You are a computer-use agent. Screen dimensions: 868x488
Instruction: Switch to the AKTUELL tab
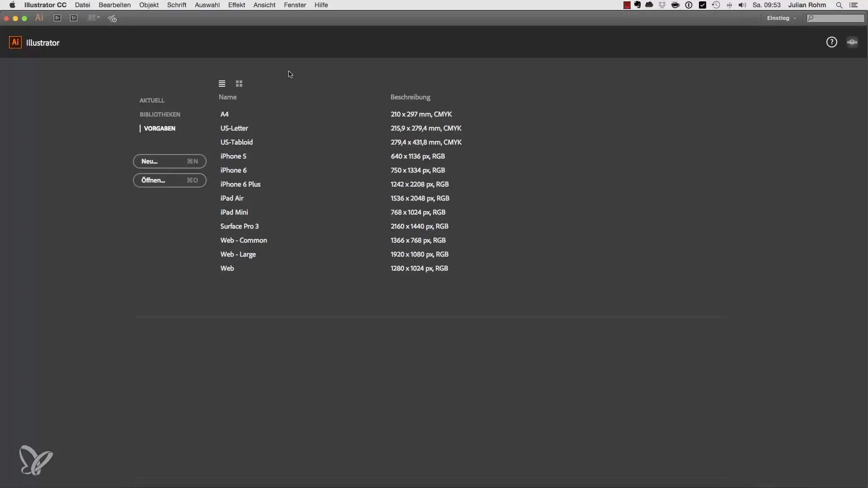152,100
